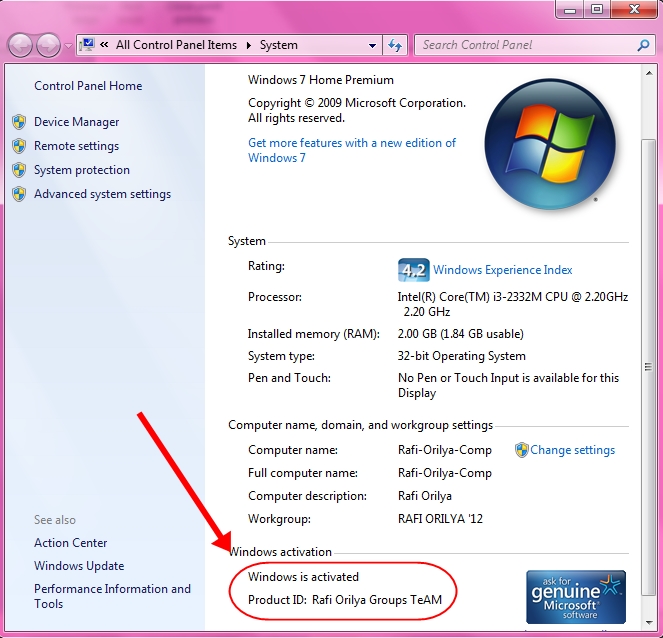Image resolution: width=663 pixels, height=638 pixels.
Task: Click Windows is activated text
Action: click(303, 577)
